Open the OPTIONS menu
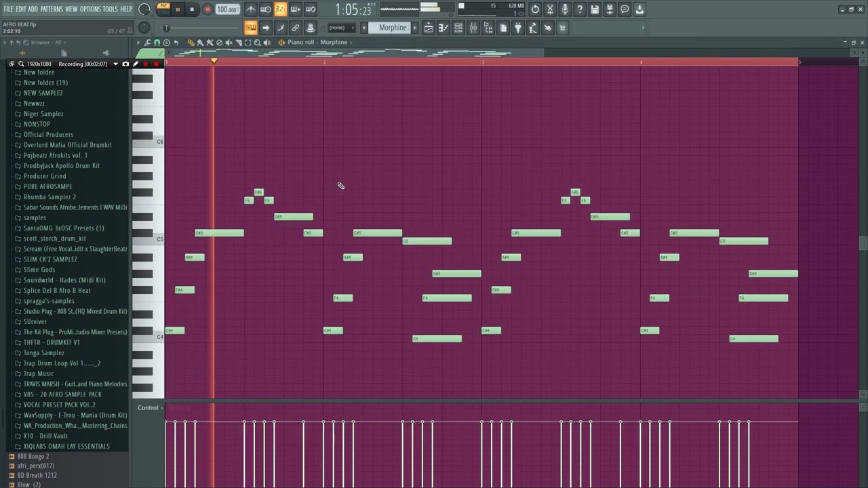Image resolution: width=868 pixels, height=488 pixels. (x=90, y=9)
